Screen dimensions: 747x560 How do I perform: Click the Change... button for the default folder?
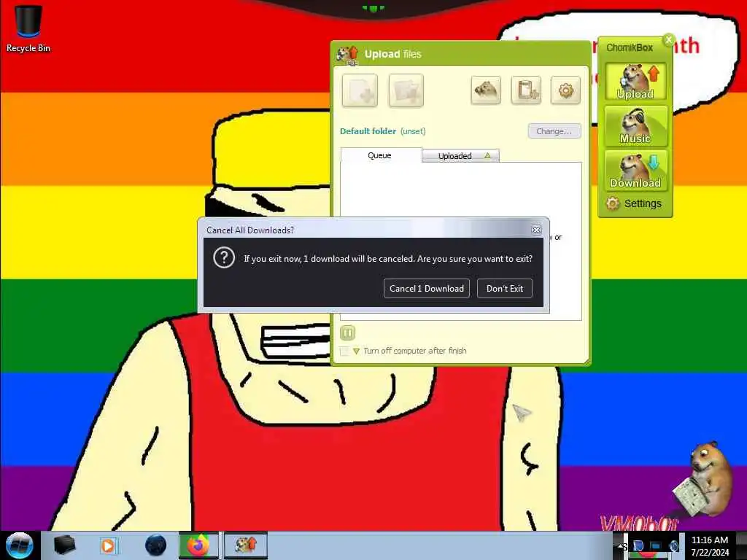click(554, 131)
